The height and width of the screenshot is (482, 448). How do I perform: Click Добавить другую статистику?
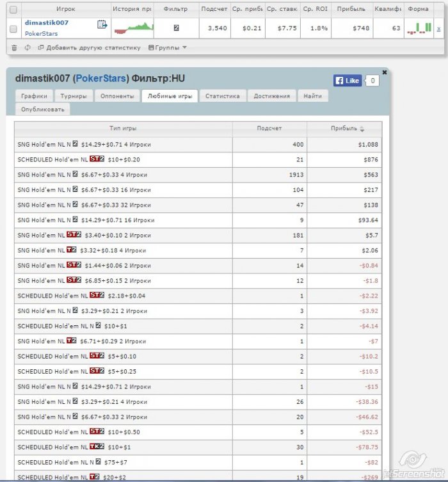(x=89, y=47)
